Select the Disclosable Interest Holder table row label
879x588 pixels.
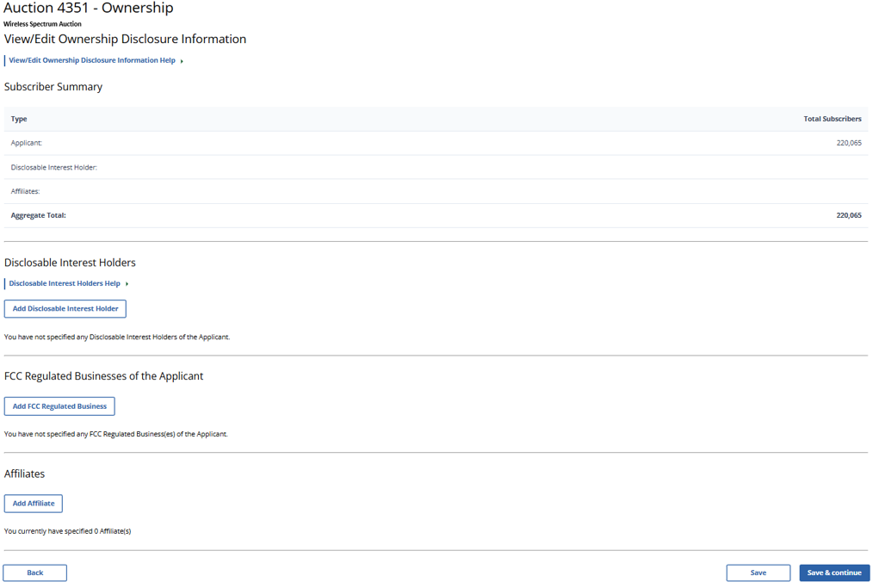[54, 167]
